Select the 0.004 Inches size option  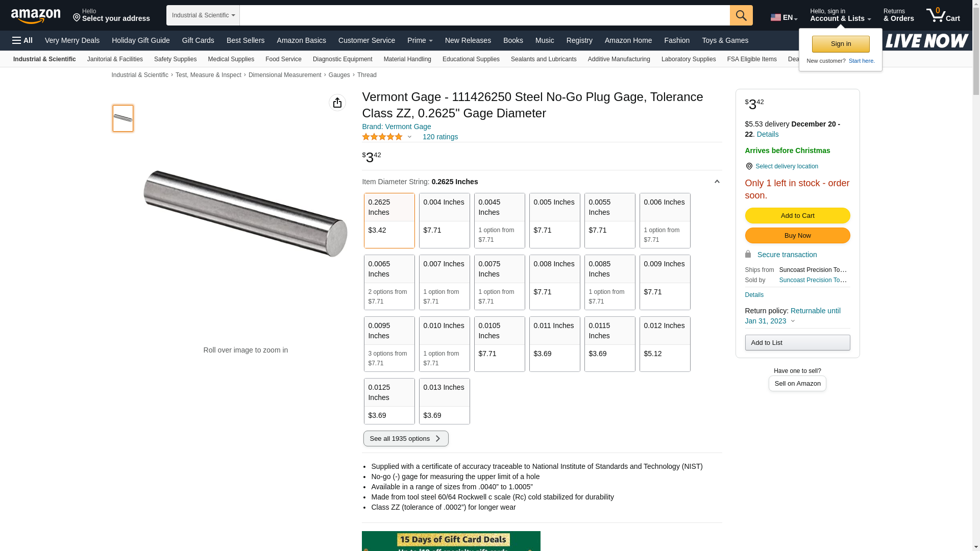point(444,220)
